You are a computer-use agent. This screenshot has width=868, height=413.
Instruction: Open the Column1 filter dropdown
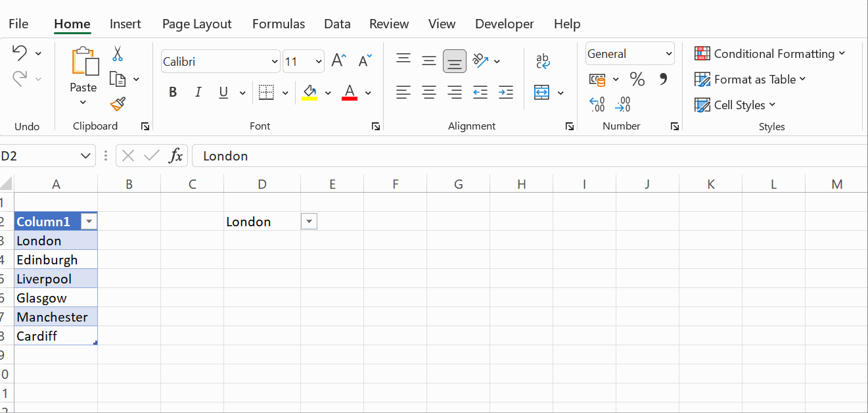[x=89, y=221]
